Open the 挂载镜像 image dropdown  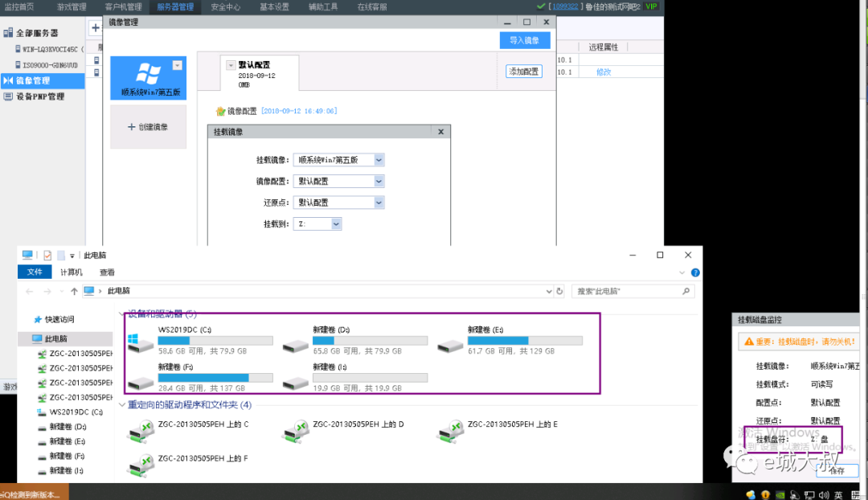point(379,160)
